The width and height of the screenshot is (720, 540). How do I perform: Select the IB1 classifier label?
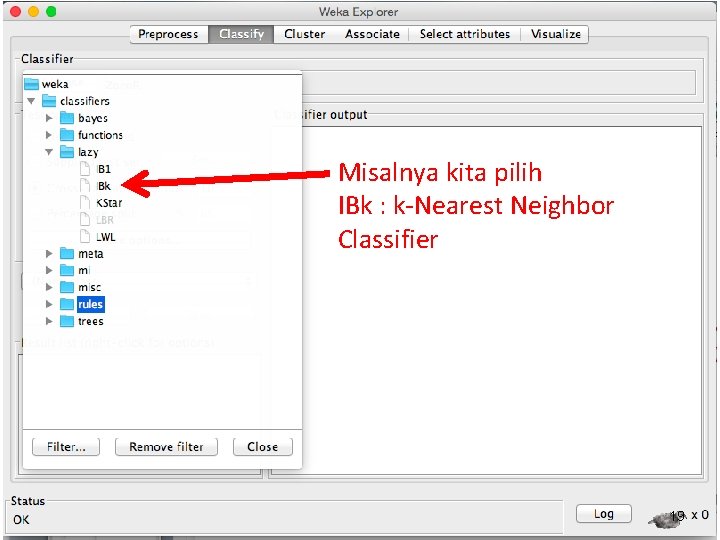click(103, 169)
